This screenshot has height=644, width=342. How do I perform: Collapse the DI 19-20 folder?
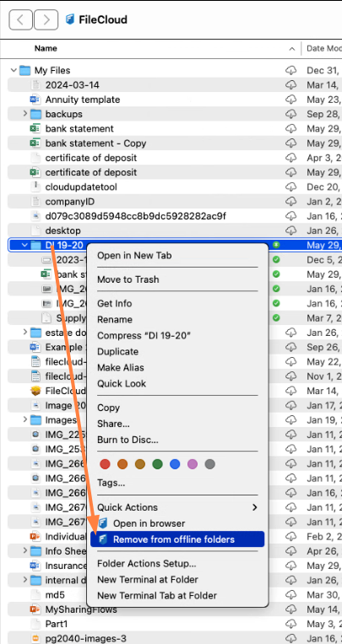coord(24,246)
